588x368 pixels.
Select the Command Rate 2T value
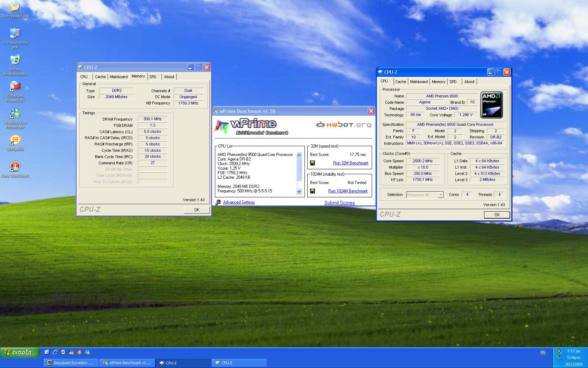pos(153,163)
